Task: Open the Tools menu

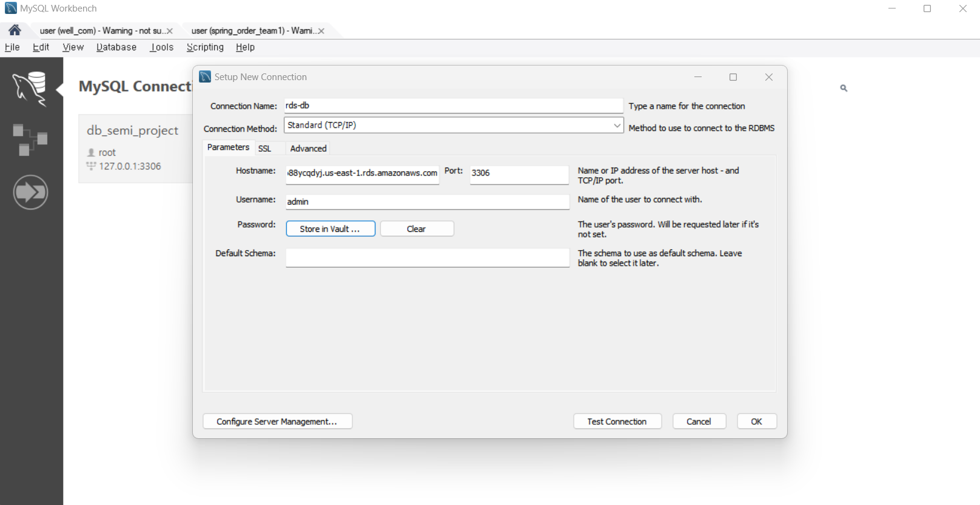Action: [162, 47]
